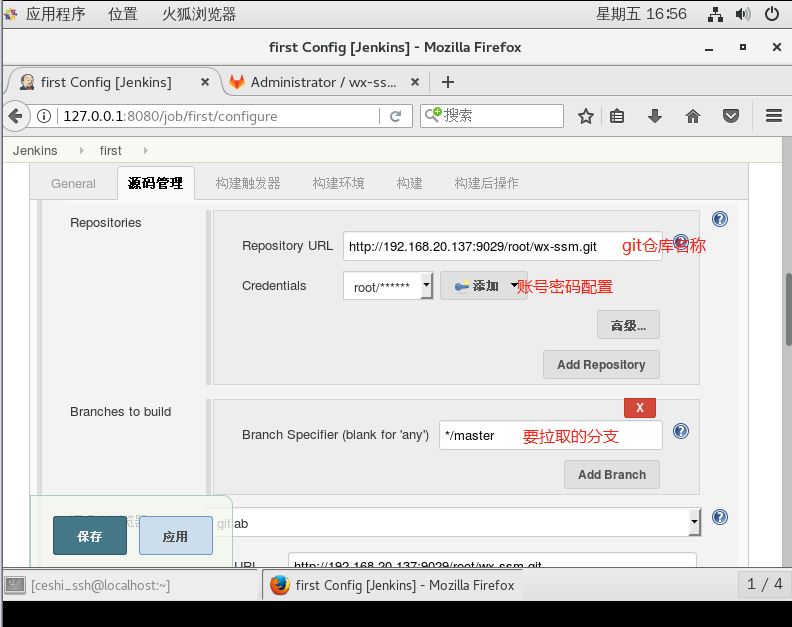
Task: Click the workspace switcher 1 / 4
Action: (x=764, y=585)
